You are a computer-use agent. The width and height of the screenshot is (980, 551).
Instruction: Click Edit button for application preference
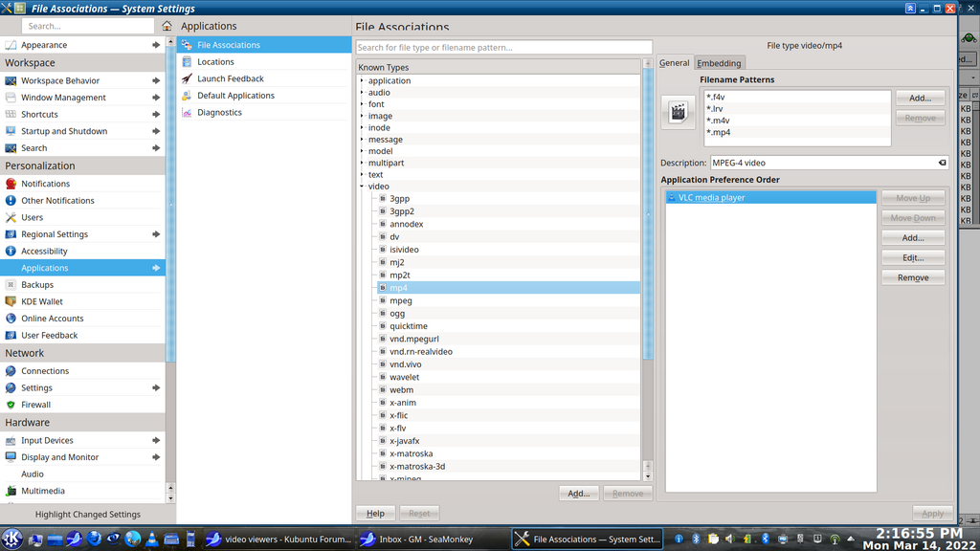(913, 258)
